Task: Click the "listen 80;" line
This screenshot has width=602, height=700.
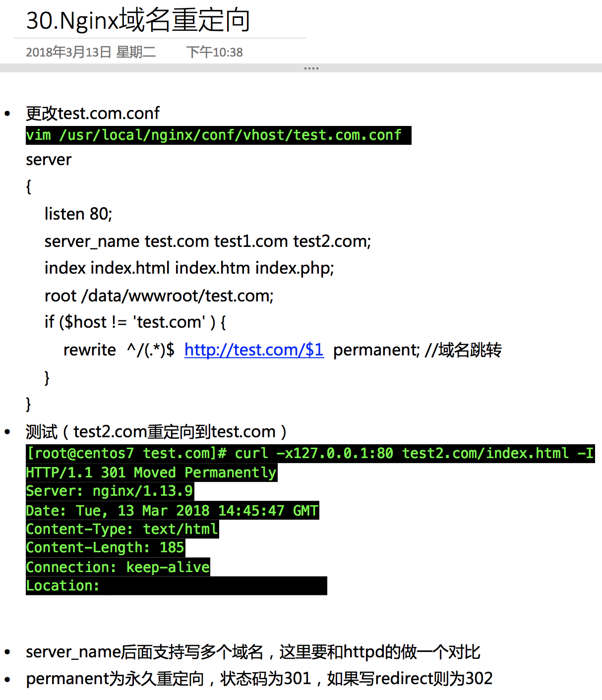Action: (x=78, y=214)
